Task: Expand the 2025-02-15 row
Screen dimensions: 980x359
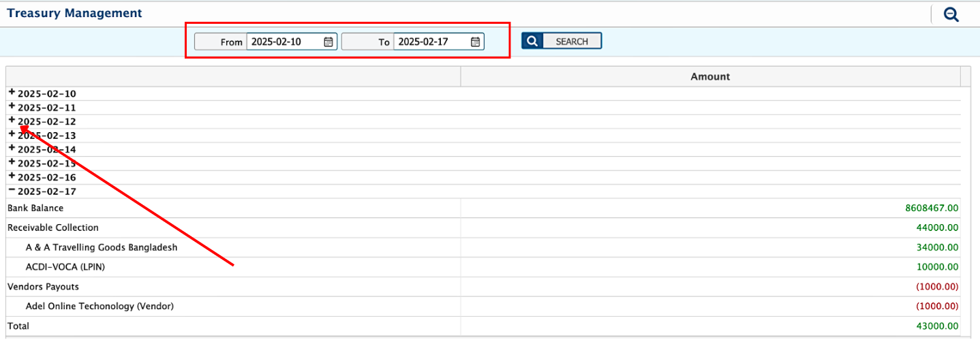Action: click(x=12, y=162)
